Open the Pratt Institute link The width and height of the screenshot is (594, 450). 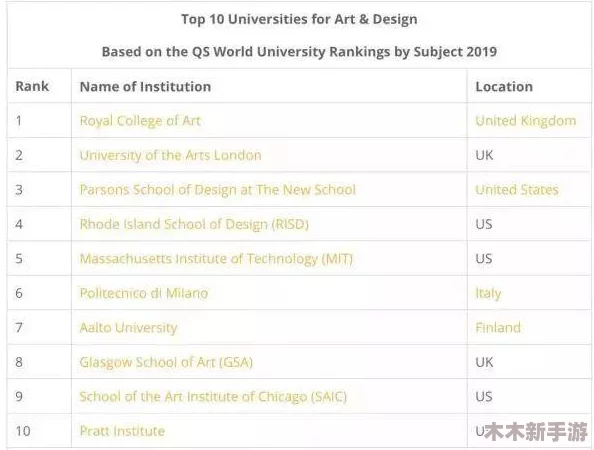(x=122, y=431)
